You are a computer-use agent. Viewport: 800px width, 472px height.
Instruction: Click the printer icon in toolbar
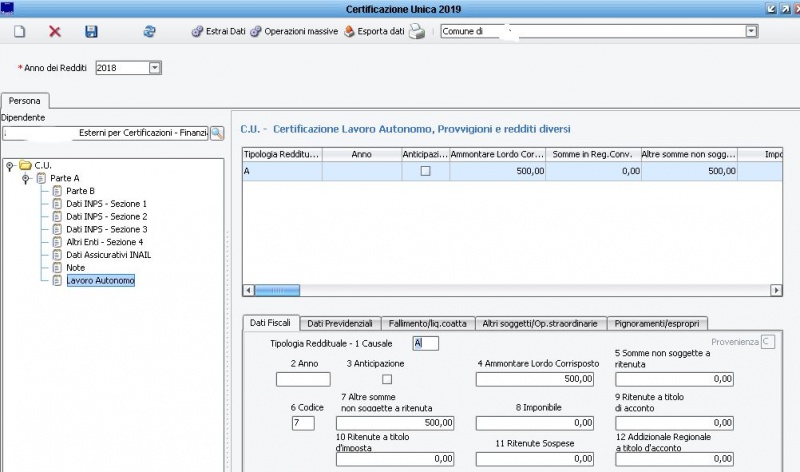click(x=419, y=32)
